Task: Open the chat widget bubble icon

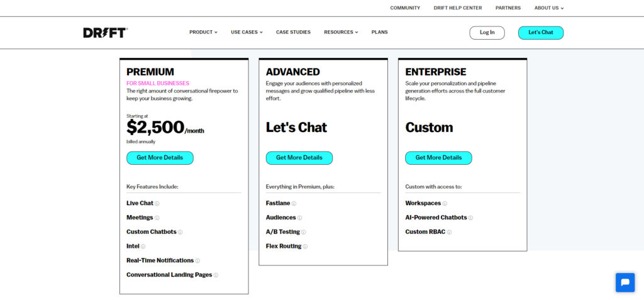Action: (x=625, y=282)
